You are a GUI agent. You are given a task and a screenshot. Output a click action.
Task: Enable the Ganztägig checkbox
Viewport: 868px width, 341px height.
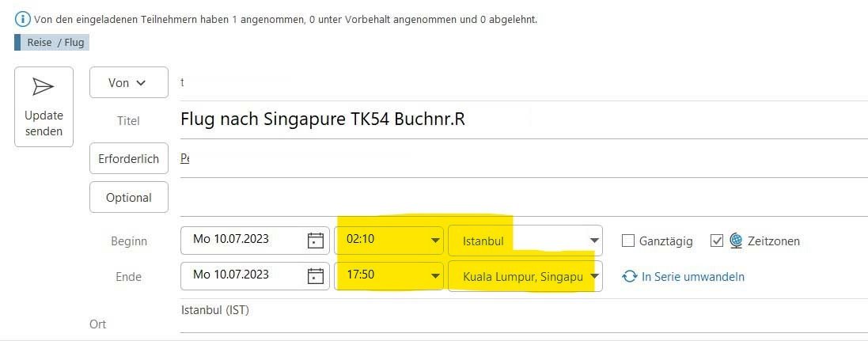629,241
